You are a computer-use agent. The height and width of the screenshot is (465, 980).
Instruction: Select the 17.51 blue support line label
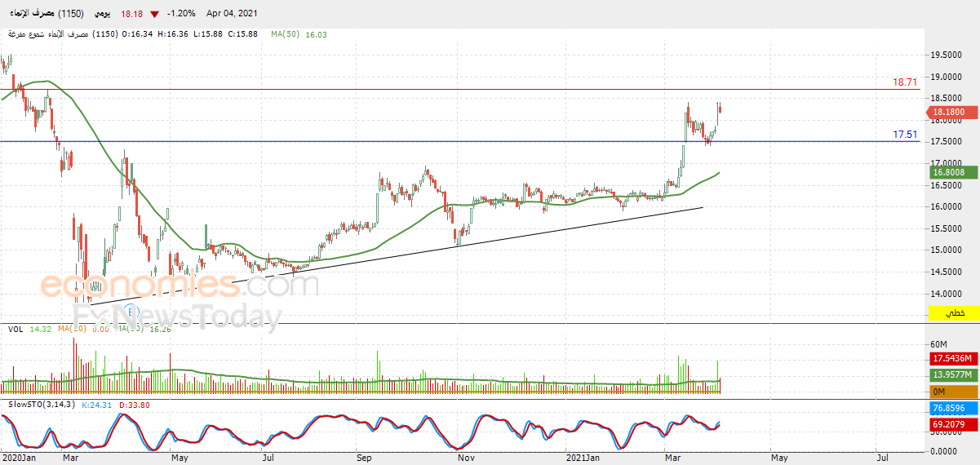(905, 135)
